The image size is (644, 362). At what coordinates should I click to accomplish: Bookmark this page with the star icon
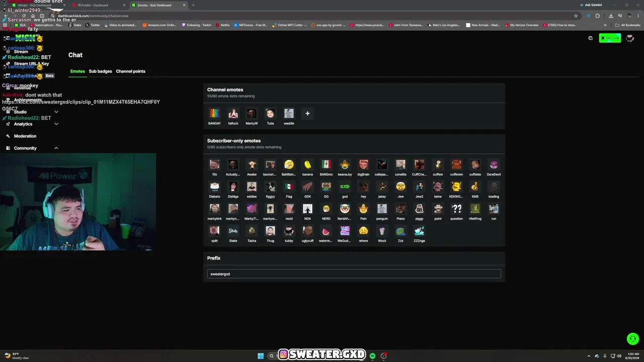(576, 16)
